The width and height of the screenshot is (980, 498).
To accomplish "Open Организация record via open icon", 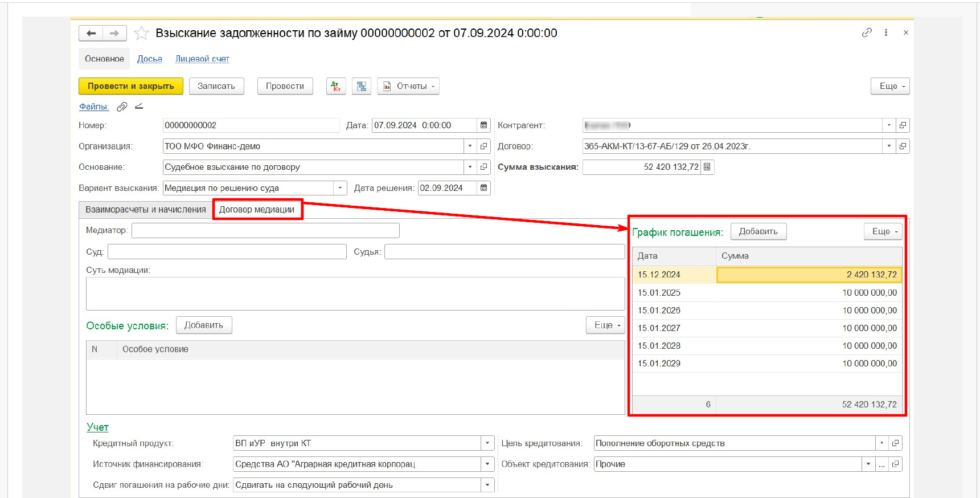I will point(483,146).
